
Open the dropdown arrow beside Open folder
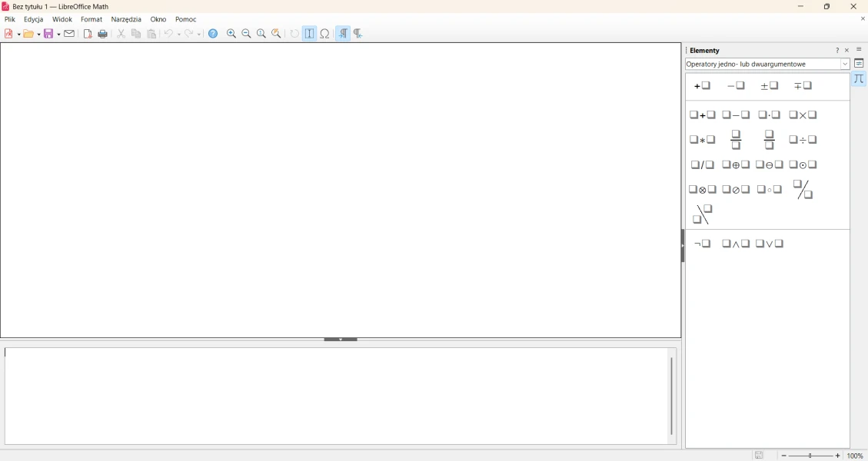38,34
